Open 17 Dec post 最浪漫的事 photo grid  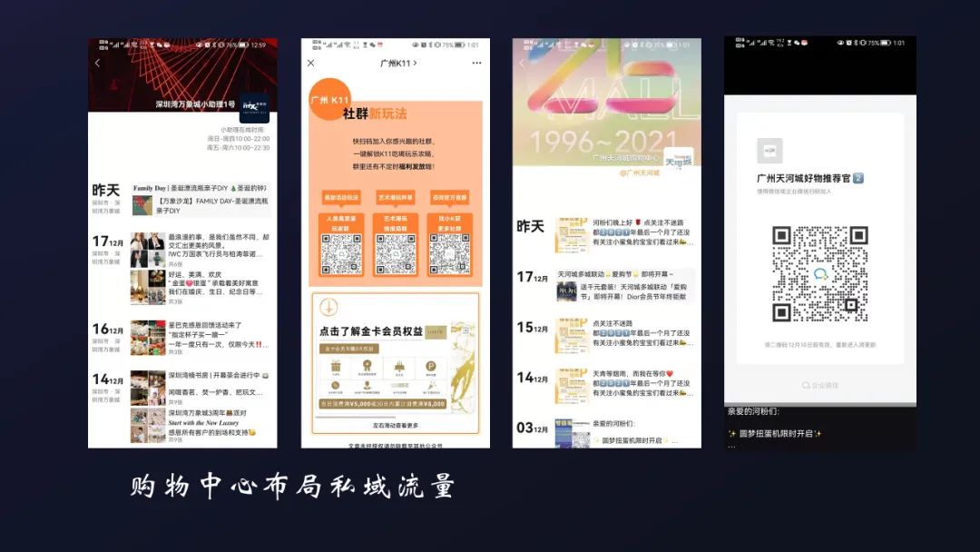coord(148,250)
